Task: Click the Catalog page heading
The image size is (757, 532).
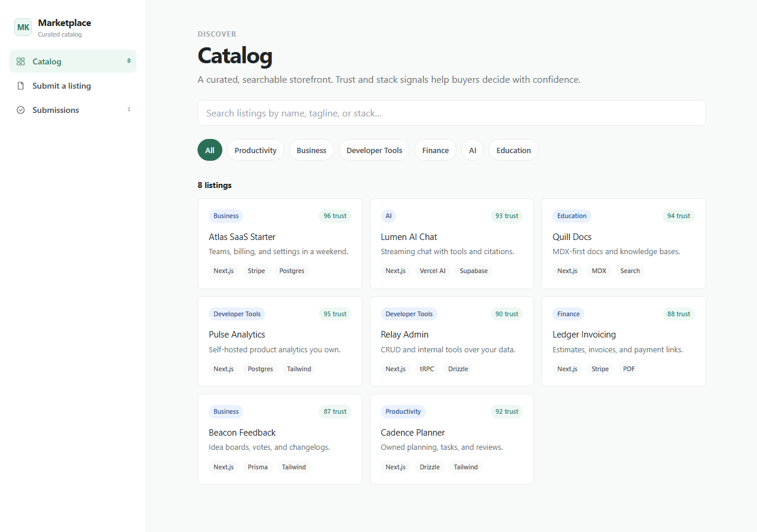Action: coord(235,56)
